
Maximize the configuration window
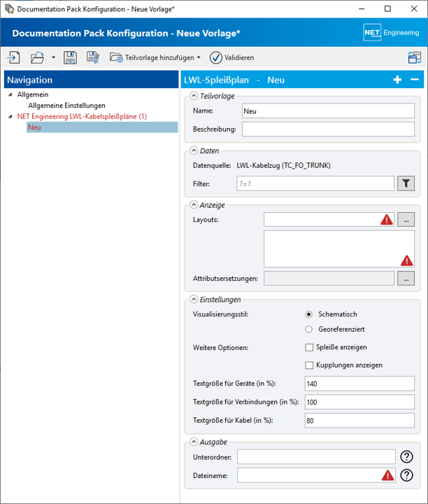pos(388,8)
